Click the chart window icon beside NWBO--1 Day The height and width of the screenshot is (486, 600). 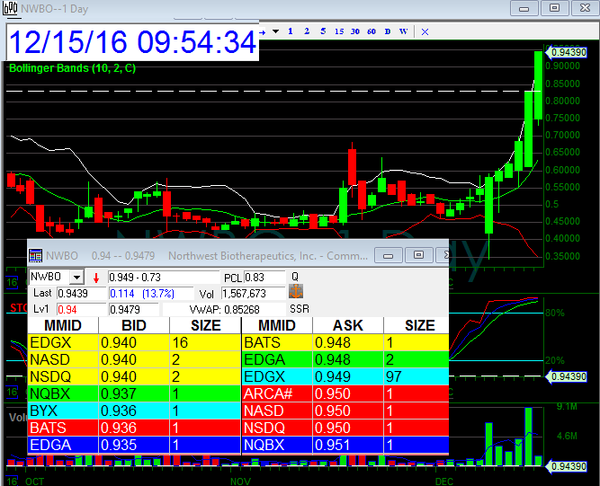[10, 8]
